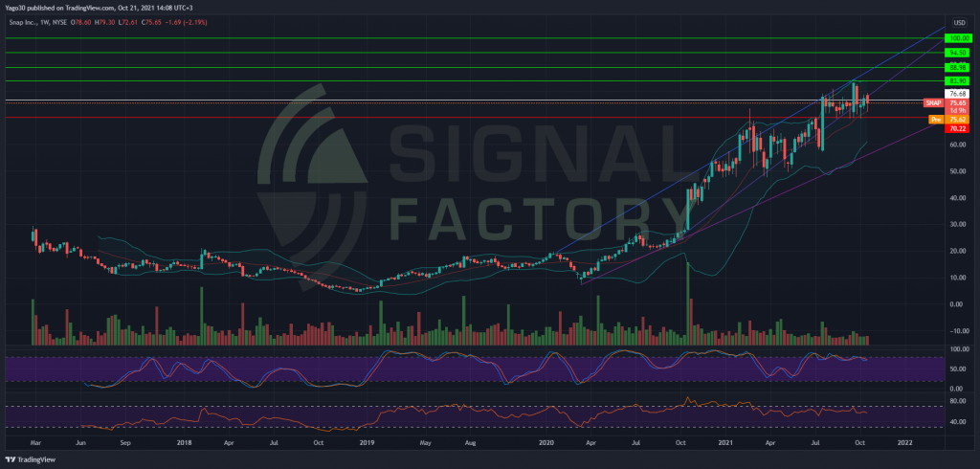980x469 pixels.
Task: Select the red 70.22 price level label
Action: click(x=959, y=128)
